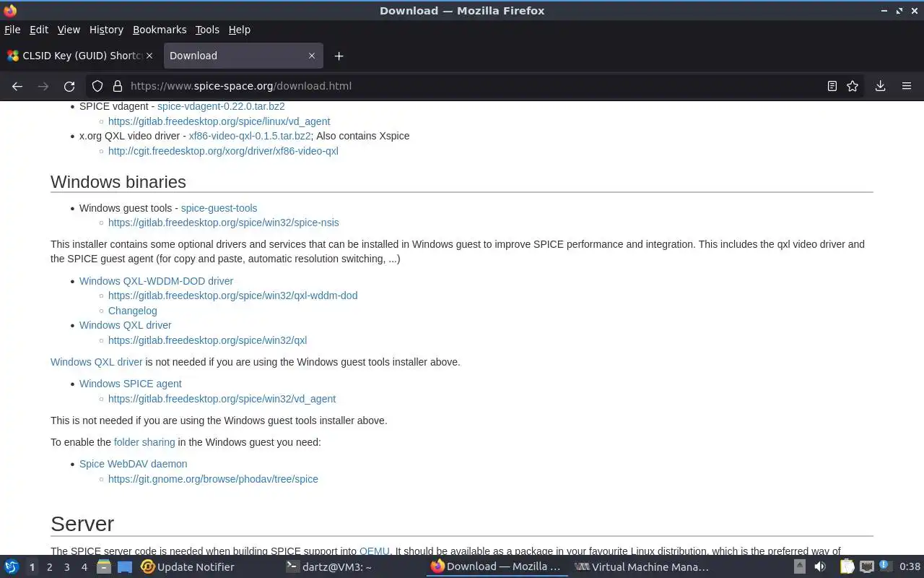Click the removable media eject tray icon

[x=800, y=567]
